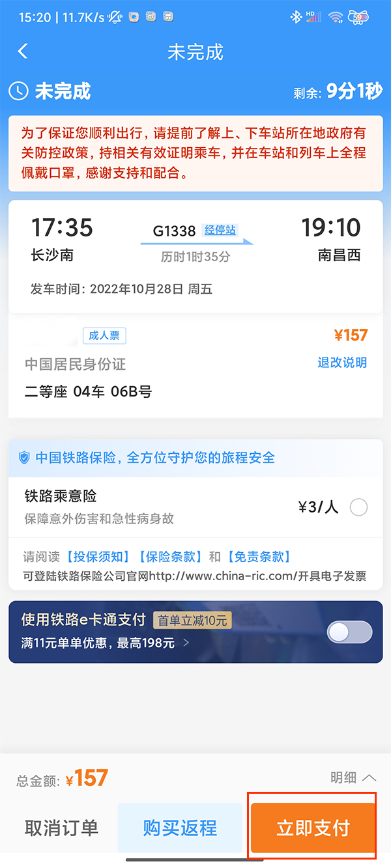Open the 保险条款 link
Viewport: 391px width, 868px height.
point(171,557)
